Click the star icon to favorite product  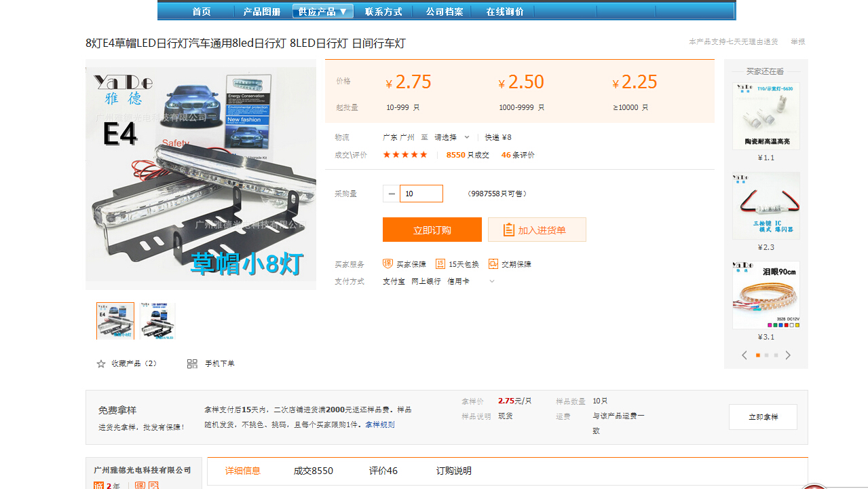(101, 364)
